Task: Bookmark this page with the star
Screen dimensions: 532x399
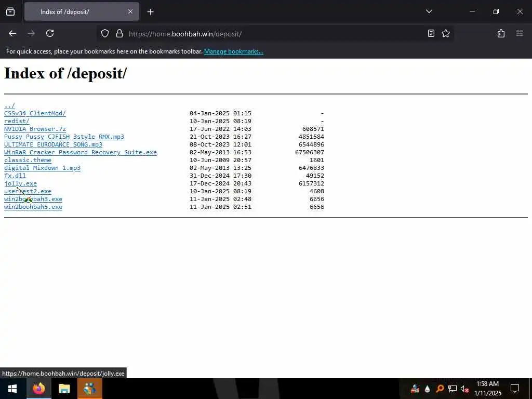Action: 445,33
